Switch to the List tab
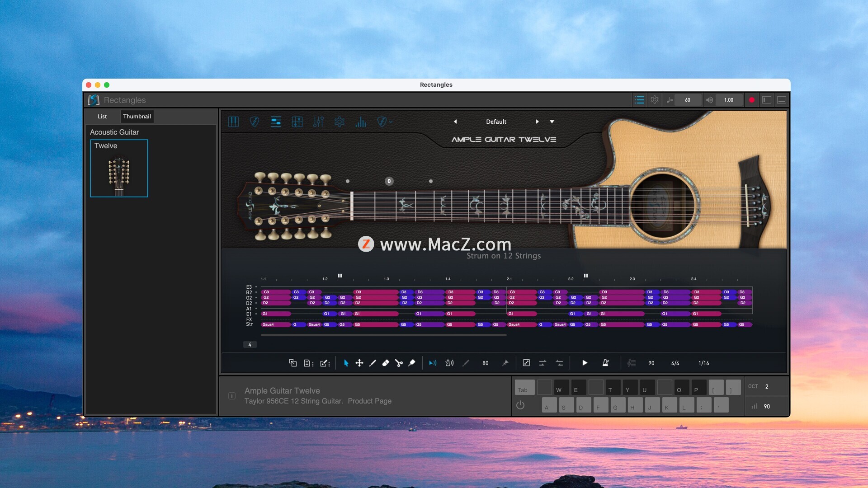Viewport: 868px width, 488px height. pos(102,116)
